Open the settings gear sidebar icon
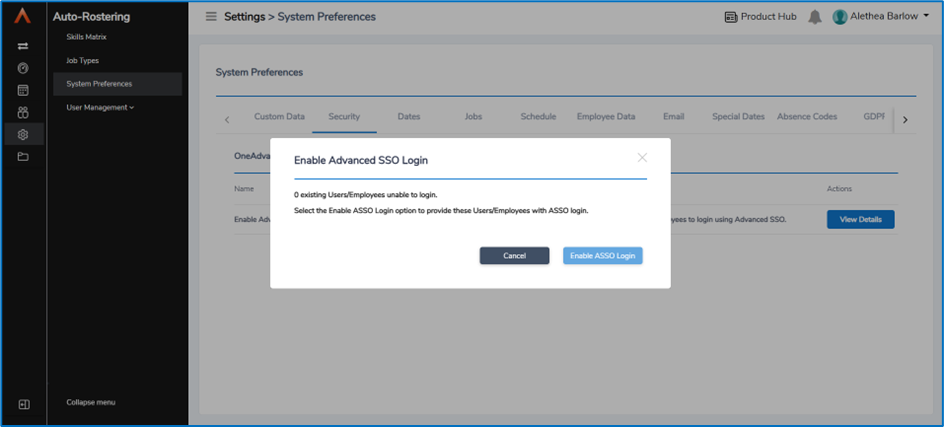This screenshot has width=944, height=427. 23,134
